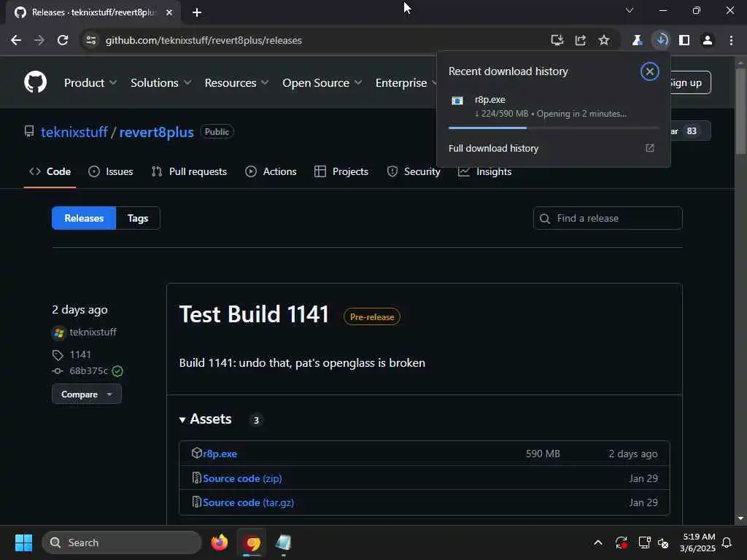Show hidden system tray icons
The image size is (747, 560).
click(598, 542)
